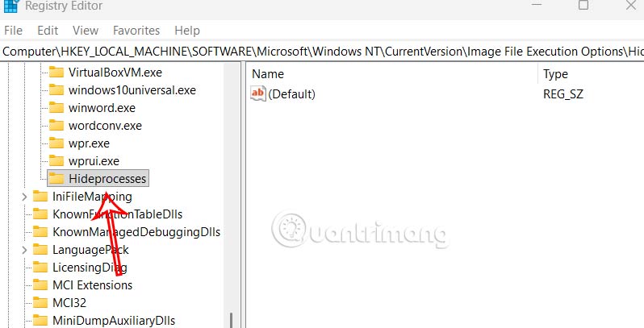Select the windows10universal.exe key
Image resolution: width=644 pixels, height=328 pixels.
point(132,90)
